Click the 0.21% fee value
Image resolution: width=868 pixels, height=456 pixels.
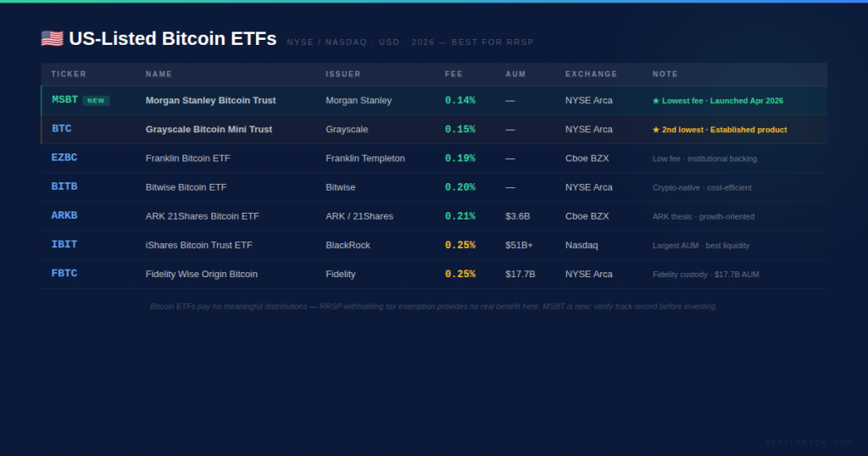460,216
